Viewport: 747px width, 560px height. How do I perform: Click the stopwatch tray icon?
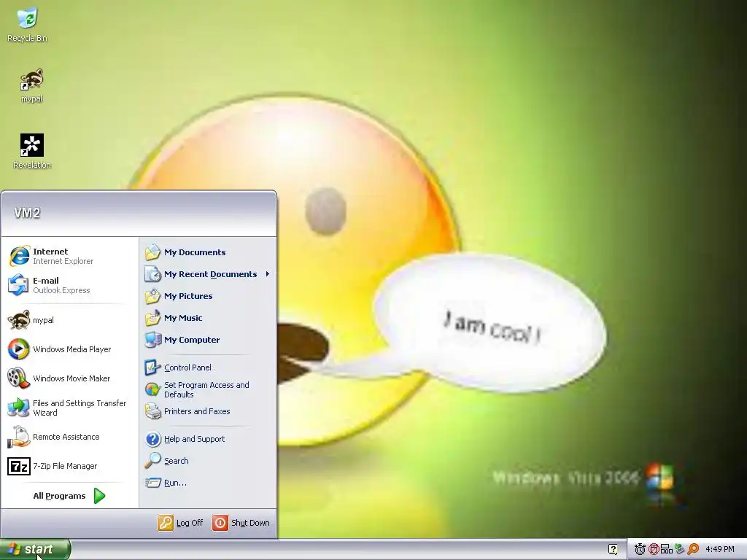pyautogui.click(x=640, y=550)
